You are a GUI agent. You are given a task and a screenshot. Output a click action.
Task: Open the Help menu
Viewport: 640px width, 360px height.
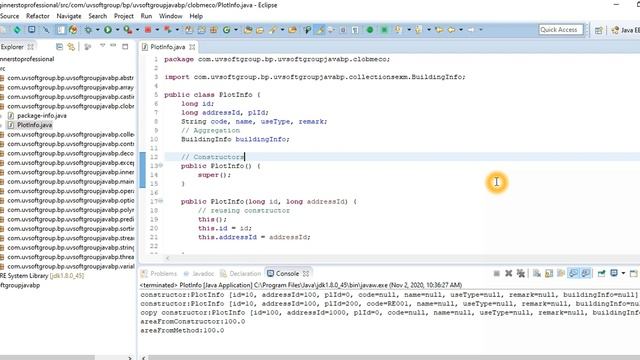(196, 16)
